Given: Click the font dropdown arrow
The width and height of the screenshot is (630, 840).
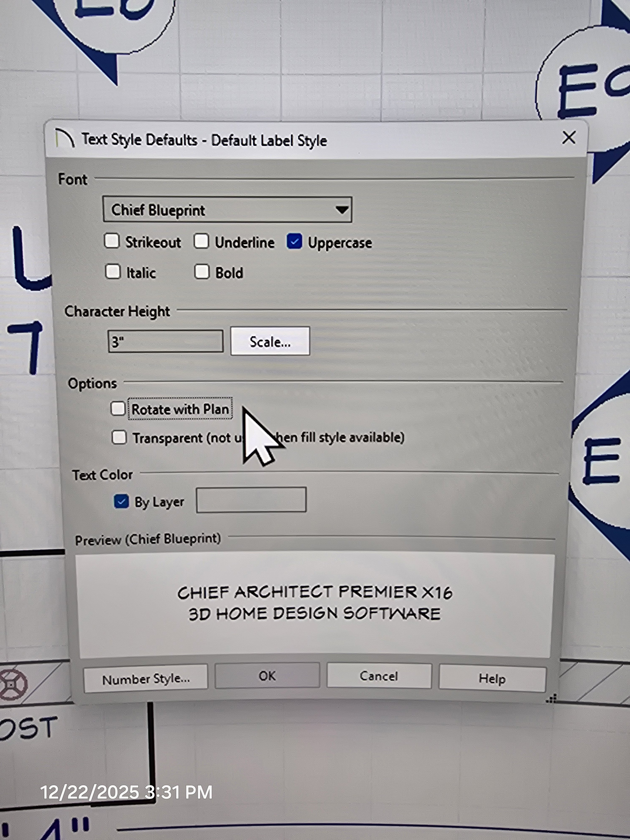Looking at the screenshot, I should pos(342,210).
